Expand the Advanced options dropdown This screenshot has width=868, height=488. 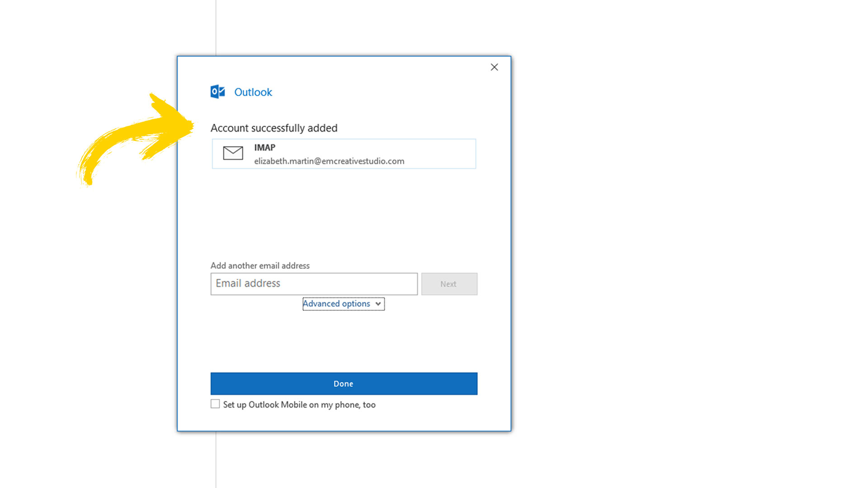[343, 304]
